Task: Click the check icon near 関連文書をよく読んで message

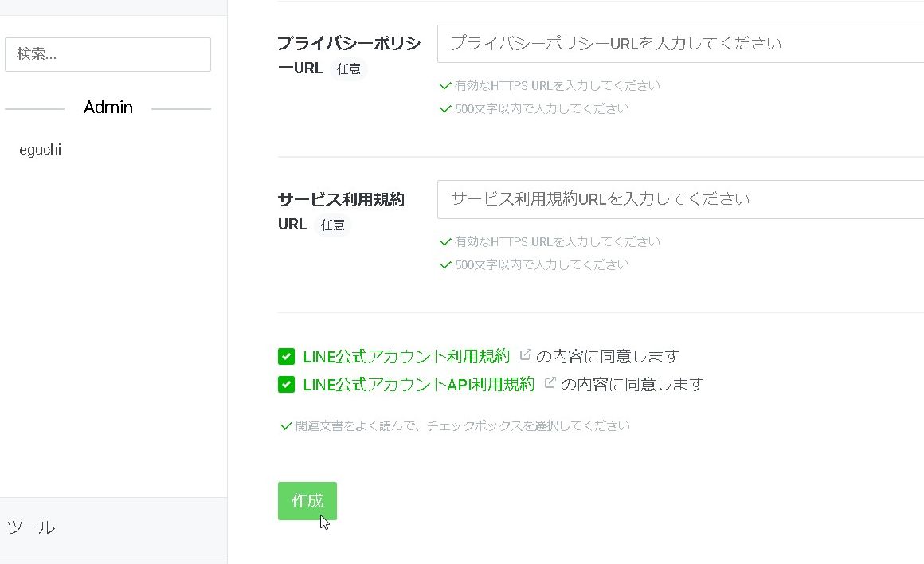Action: click(286, 426)
